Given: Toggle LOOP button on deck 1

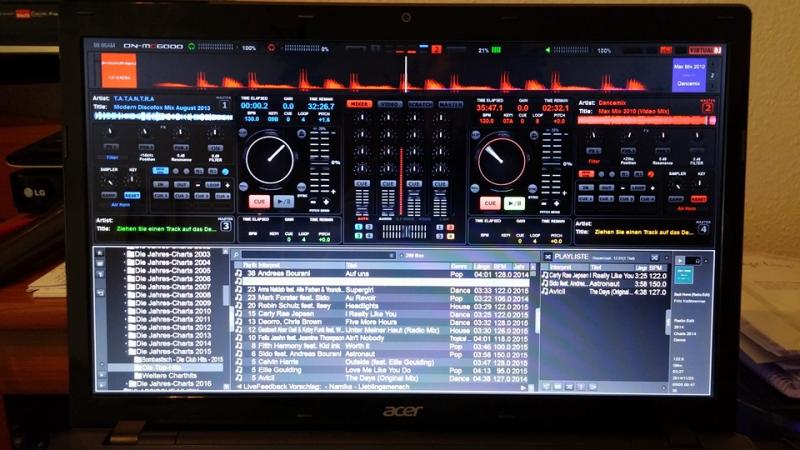Looking at the screenshot, I should [212, 185].
